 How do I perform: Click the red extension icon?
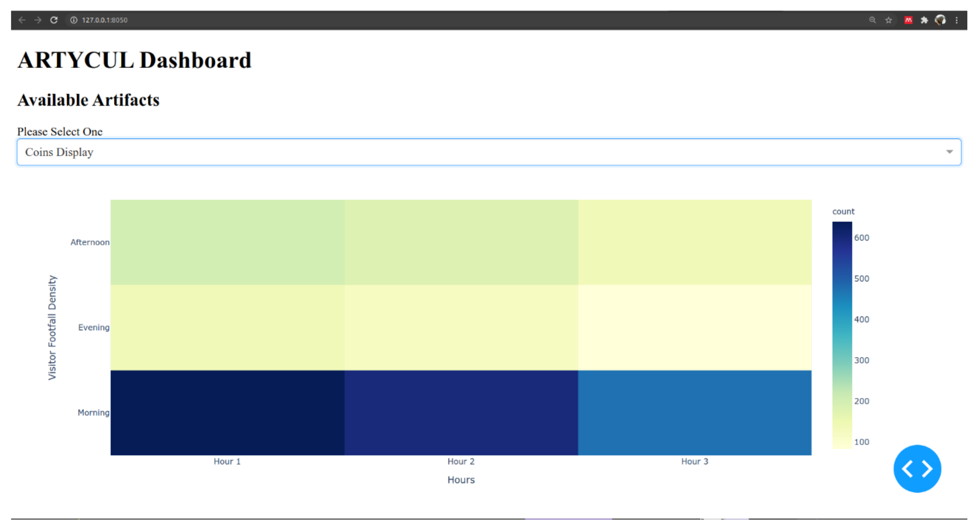click(908, 20)
